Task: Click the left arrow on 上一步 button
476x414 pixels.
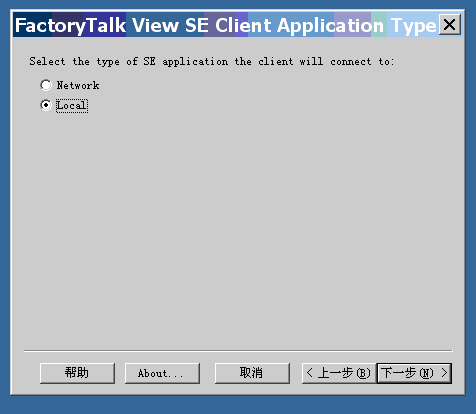Action: (x=310, y=373)
